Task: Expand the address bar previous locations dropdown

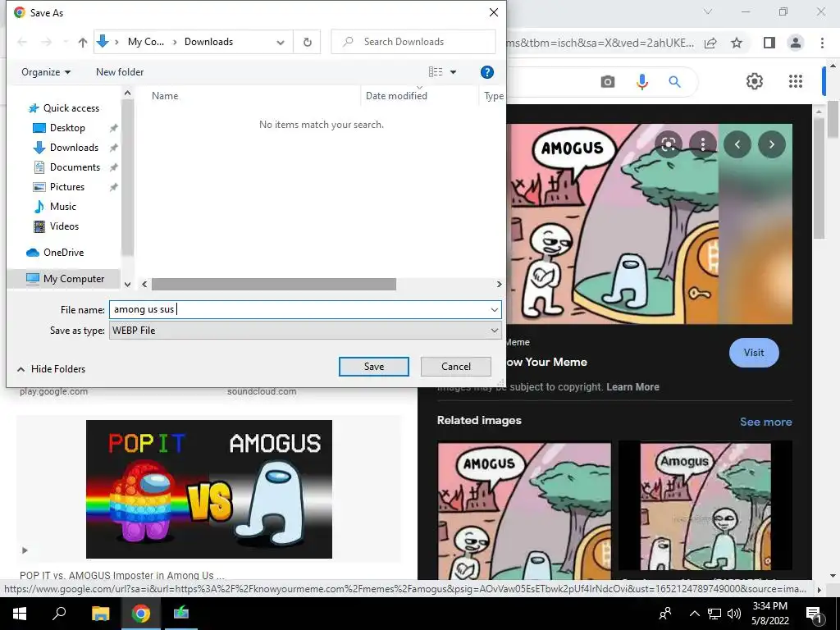Action: click(x=281, y=43)
